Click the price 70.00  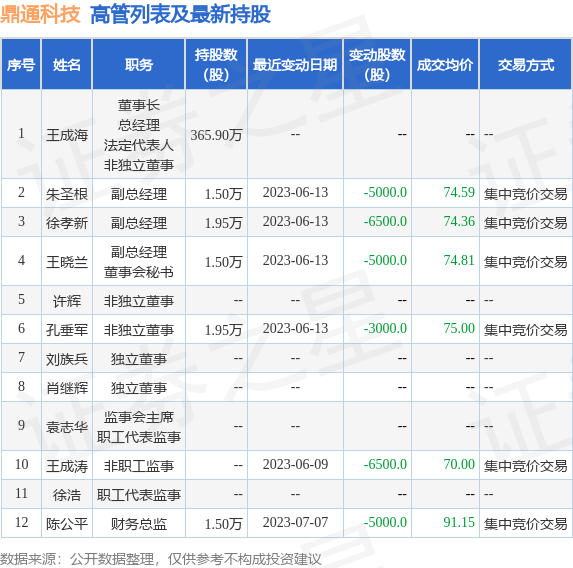click(x=459, y=464)
